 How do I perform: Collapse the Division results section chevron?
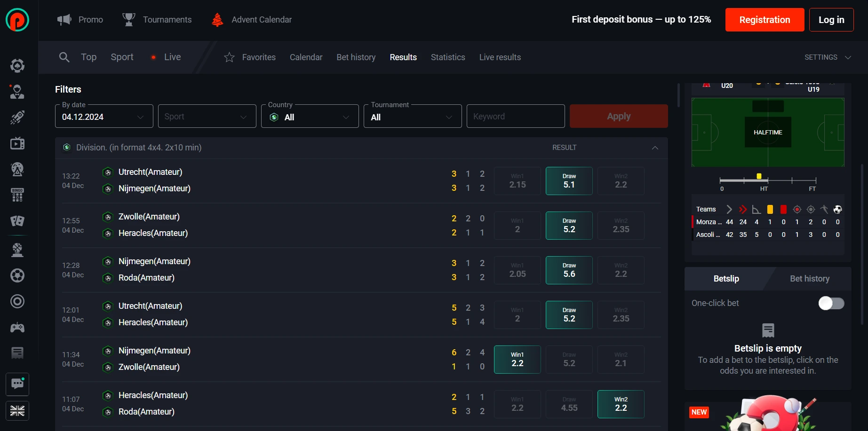(655, 148)
